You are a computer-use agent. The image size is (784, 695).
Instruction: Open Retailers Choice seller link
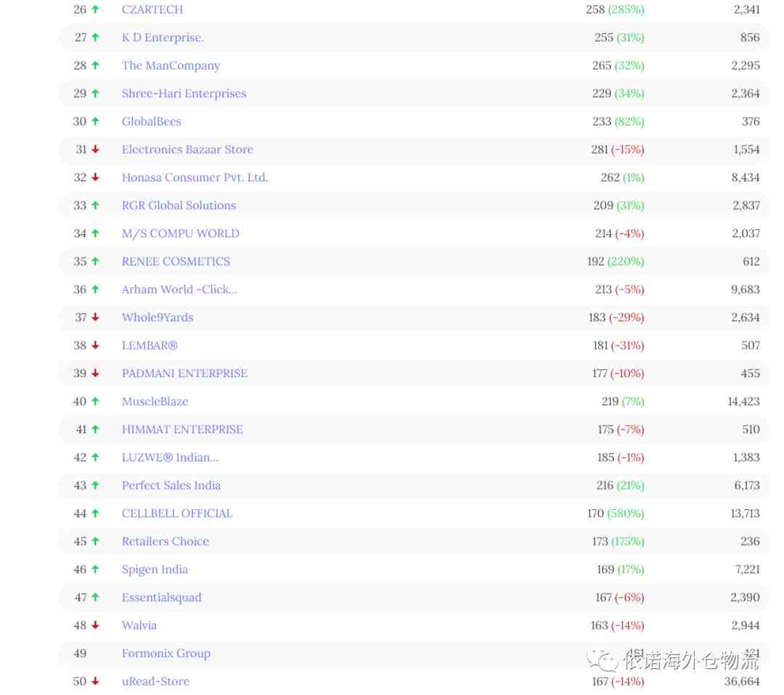point(165,541)
